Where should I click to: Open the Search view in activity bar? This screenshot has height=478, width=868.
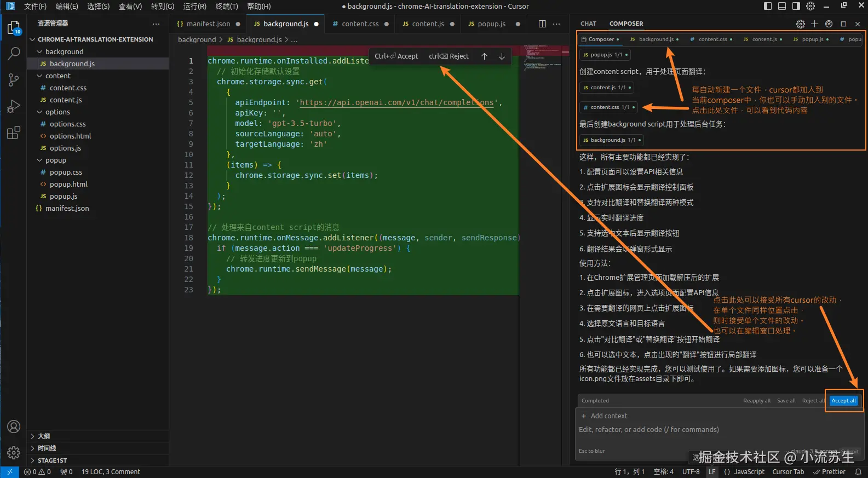[x=14, y=53]
